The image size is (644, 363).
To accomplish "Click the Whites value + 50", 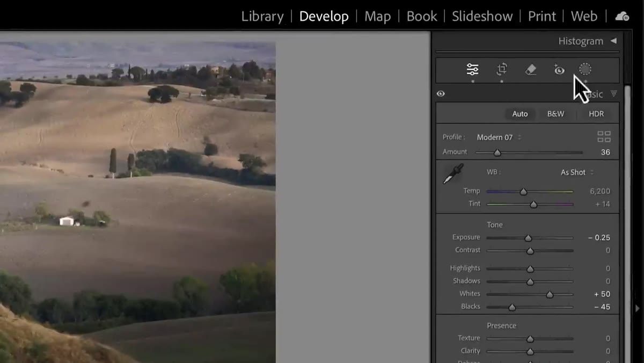I will tap(602, 294).
